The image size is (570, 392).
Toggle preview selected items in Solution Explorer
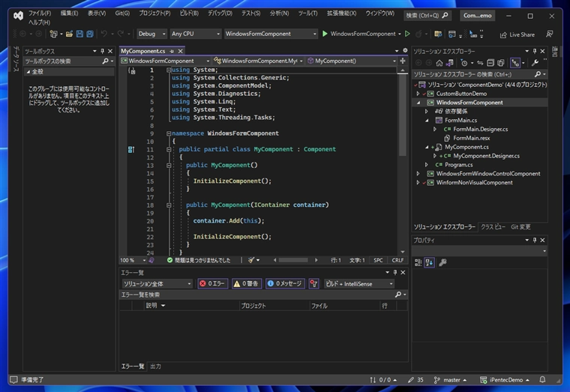click(515, 63)
